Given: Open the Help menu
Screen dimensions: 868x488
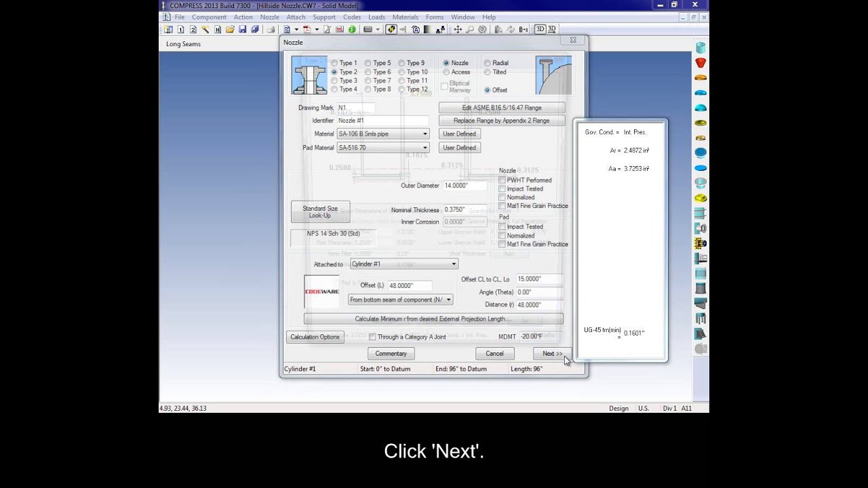Looking at the screenshot, I should (x=489, y=17).
